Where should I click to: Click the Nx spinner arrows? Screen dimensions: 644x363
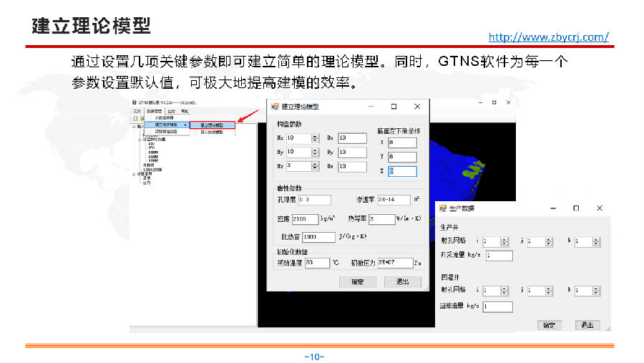point(315,138)
